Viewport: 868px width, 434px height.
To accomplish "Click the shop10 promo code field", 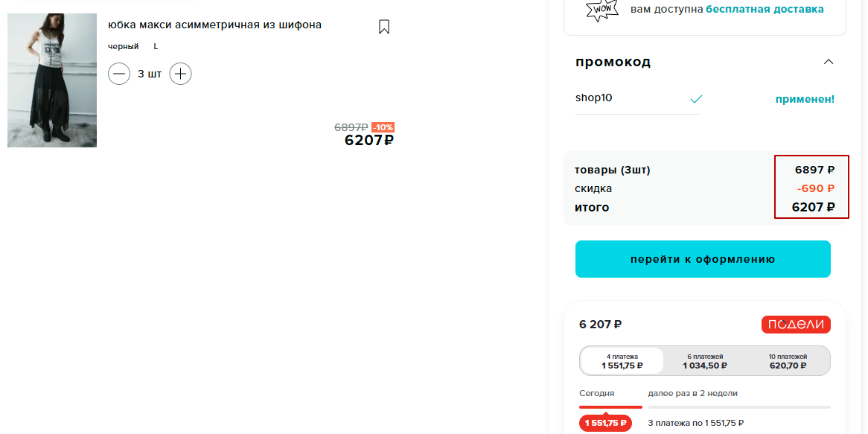I will pos(631,98).
